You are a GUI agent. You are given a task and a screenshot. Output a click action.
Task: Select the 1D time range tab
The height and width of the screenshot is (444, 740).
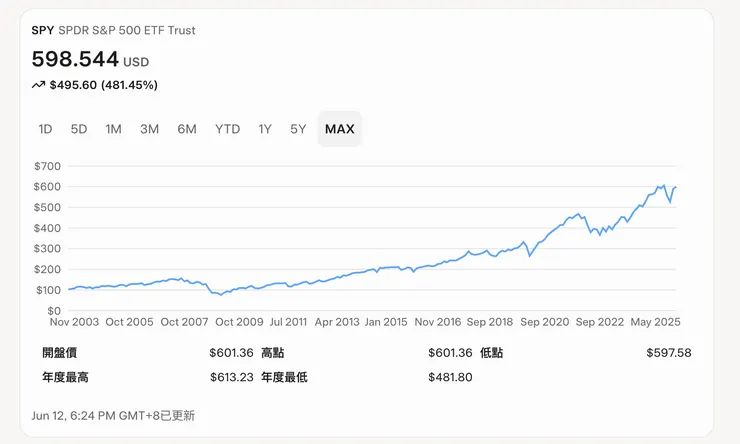point(45,129)
